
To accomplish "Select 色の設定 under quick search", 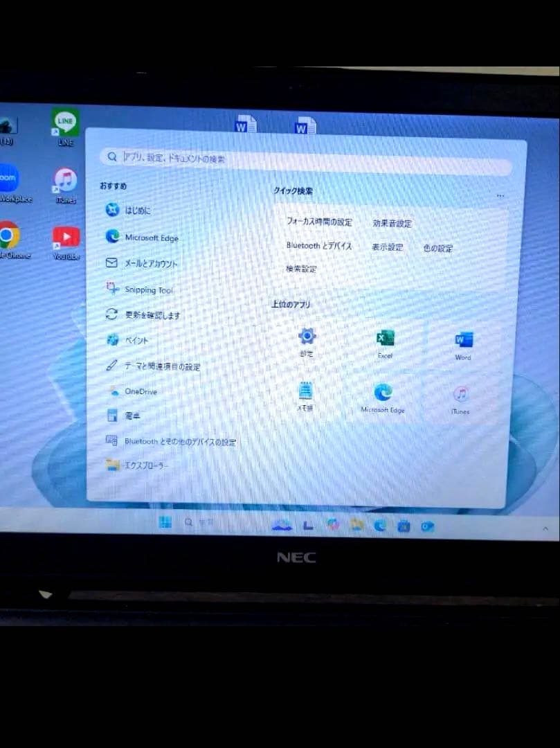I will [x=437, y=248].
